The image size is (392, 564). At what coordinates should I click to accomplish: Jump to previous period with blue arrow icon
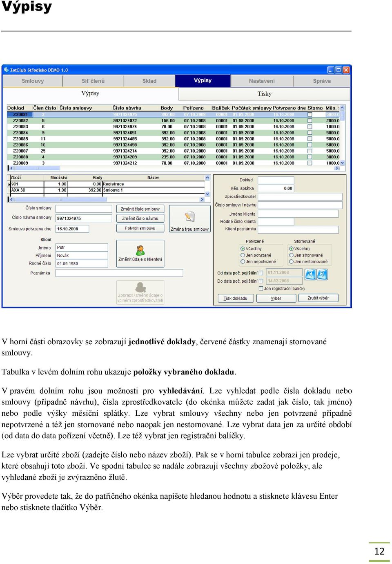tap(310, 274)
